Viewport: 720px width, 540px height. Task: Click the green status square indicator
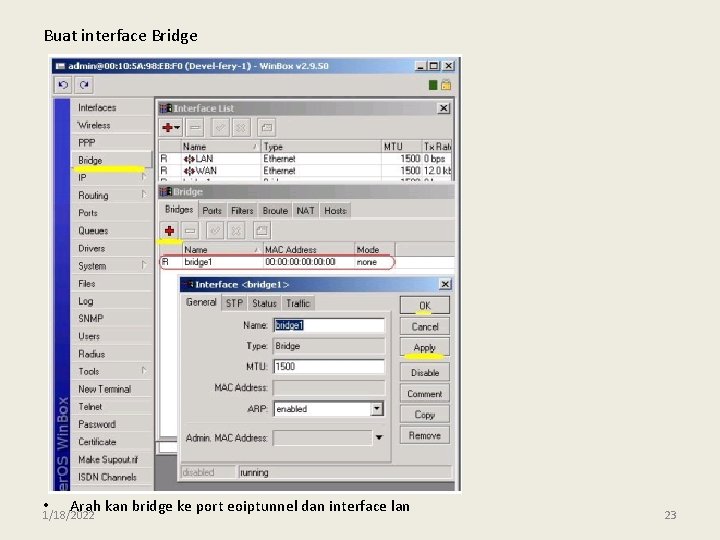(433, 85)
